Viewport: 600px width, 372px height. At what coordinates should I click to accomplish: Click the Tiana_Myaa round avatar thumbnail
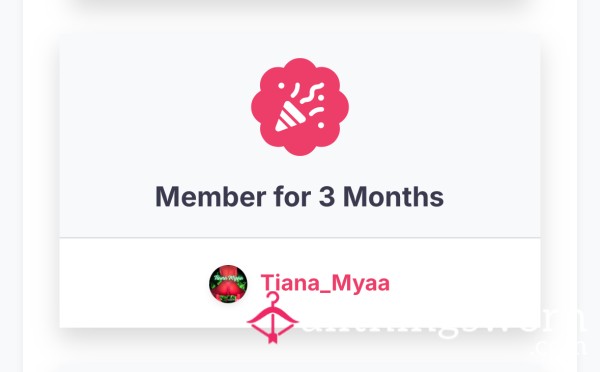(x=228, y=284)
